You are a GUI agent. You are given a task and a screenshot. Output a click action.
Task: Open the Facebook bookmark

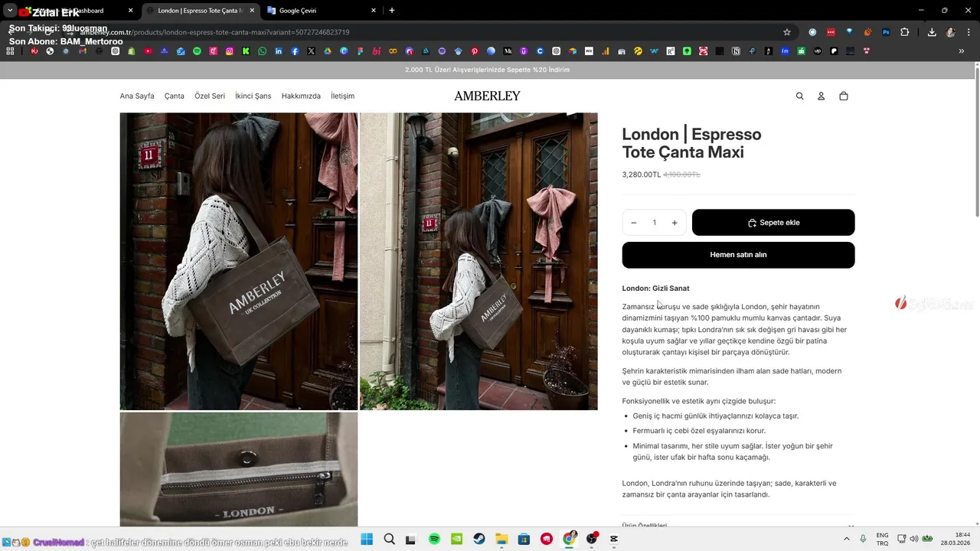(x=295, y=51)
